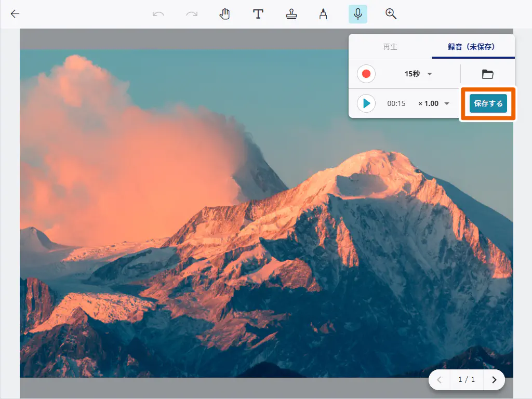Image resolution: width=532 pixels, height=399 pixels.
Task: Go to the next page arrow
Action: [x=494, y=380]
